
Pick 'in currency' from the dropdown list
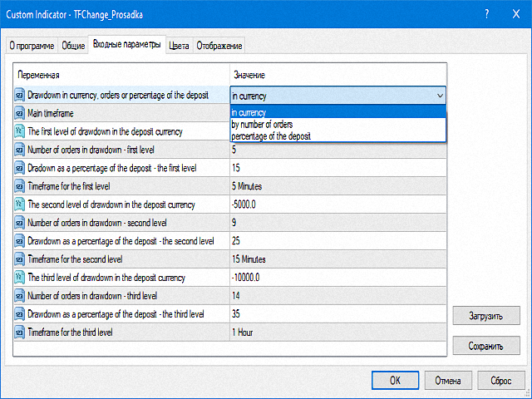click(249, 113)
